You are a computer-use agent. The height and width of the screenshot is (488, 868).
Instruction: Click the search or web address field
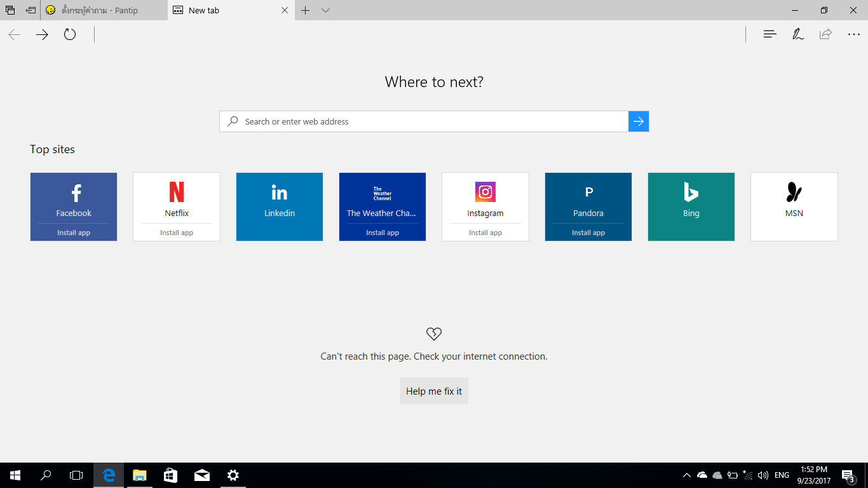pyautogui.click(x=424, y=121)
